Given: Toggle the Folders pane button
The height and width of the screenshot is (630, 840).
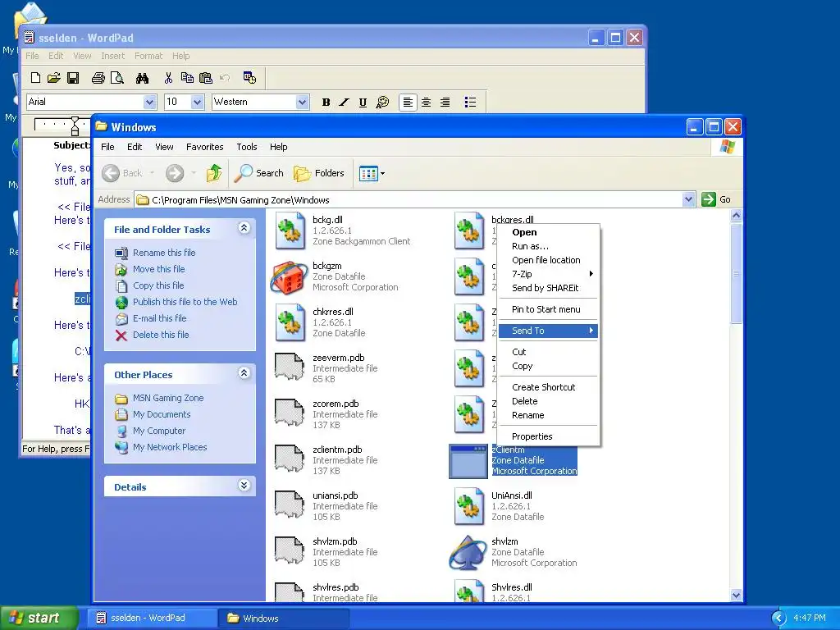Looking at the screenshot, I should [x=319, y=173].
